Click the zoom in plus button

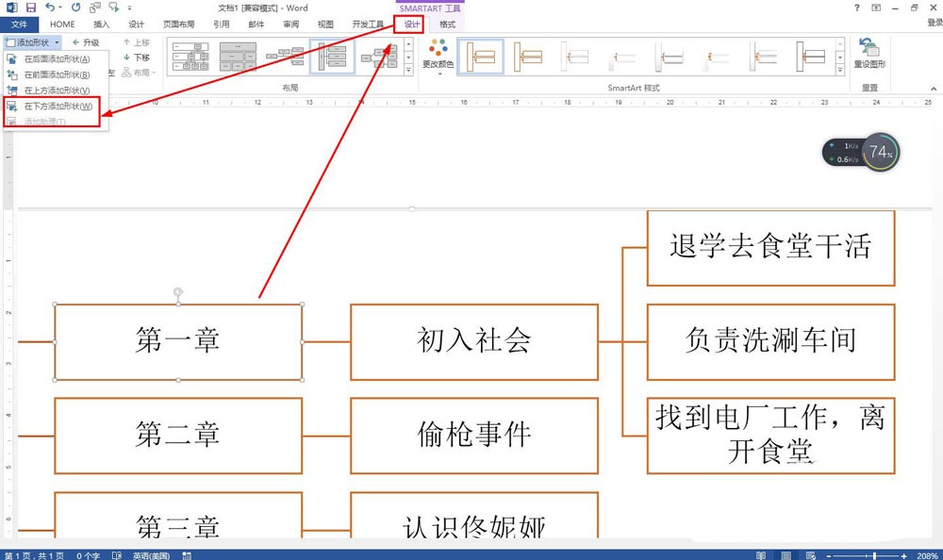(x=903, y=556)
